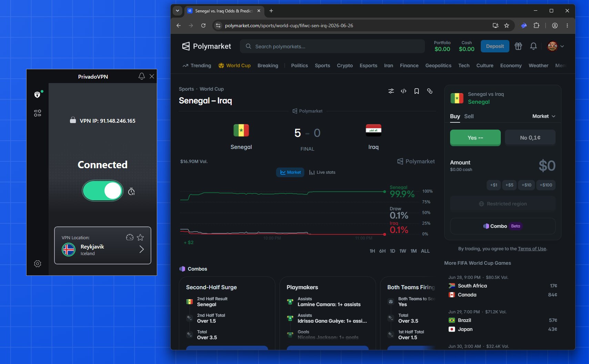Viewport: 589px width, 364px height.
Task: Go back in browser
Action: (x=179, y=26)
